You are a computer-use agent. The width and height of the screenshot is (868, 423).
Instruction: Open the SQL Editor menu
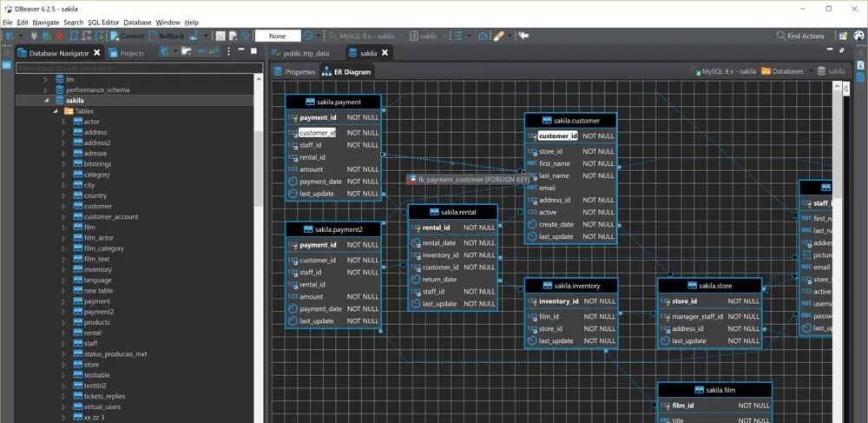(103, 22)
